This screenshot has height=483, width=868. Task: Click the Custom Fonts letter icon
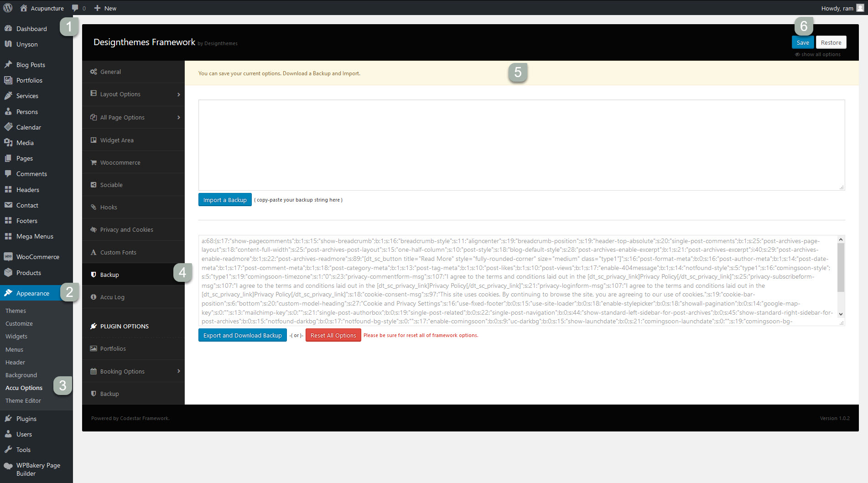pyautogui.click(x=94, y=252)
